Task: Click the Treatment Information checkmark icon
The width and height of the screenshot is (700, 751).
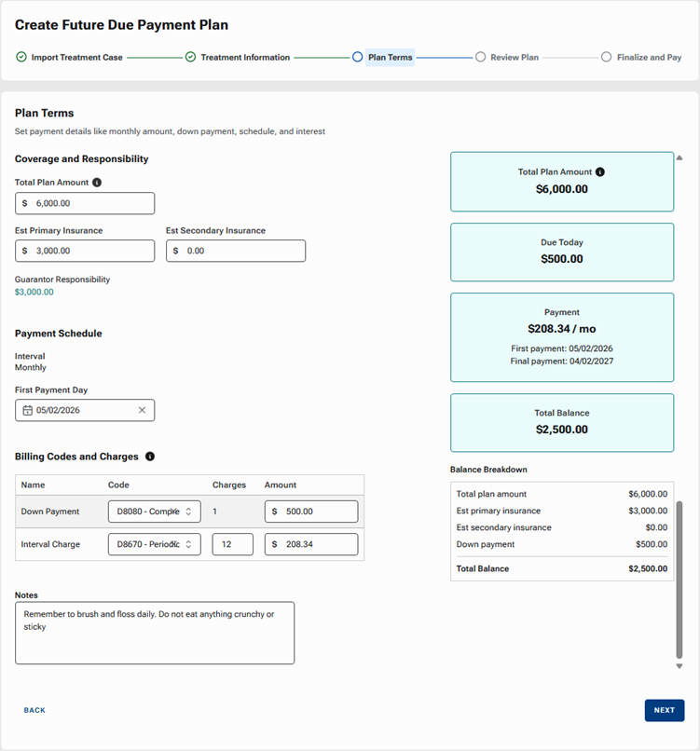Action: click(191, 57)
